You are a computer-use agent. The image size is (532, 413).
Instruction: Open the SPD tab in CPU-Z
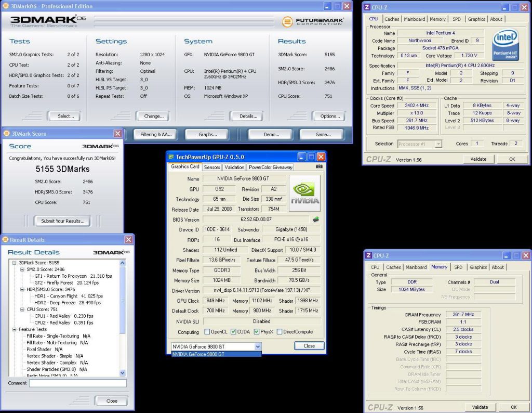[458, 19]
